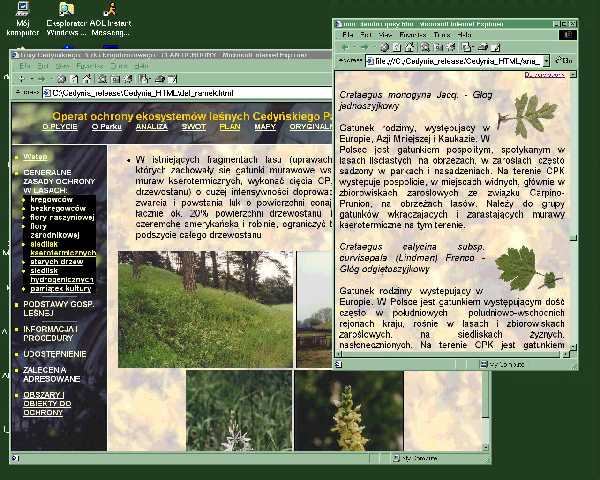Open Favorites pane in the front Explorer window
Image resolution: width=600 pixels, height=480 pixels.
439,47
